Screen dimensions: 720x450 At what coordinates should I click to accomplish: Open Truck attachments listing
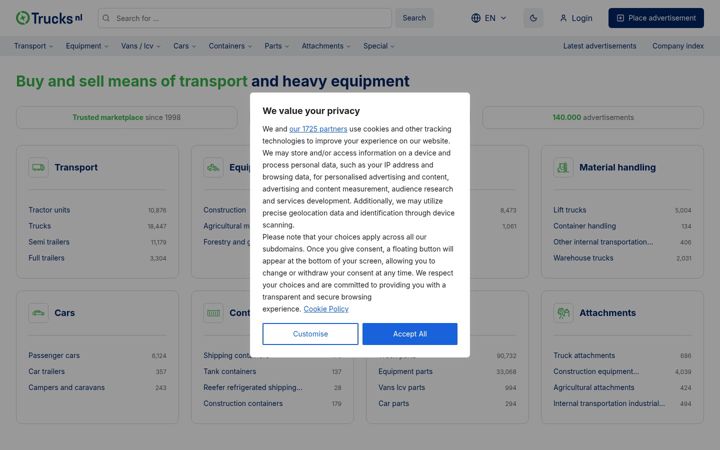(x=584, y=355)
